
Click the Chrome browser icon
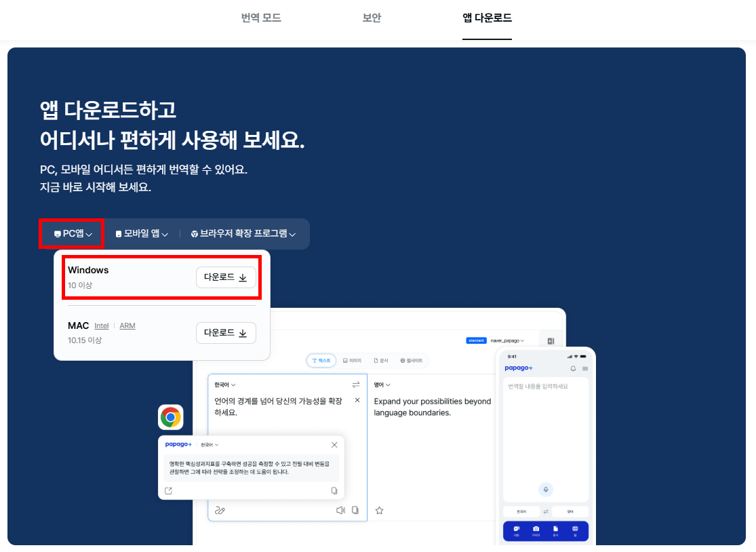point(171,417)
